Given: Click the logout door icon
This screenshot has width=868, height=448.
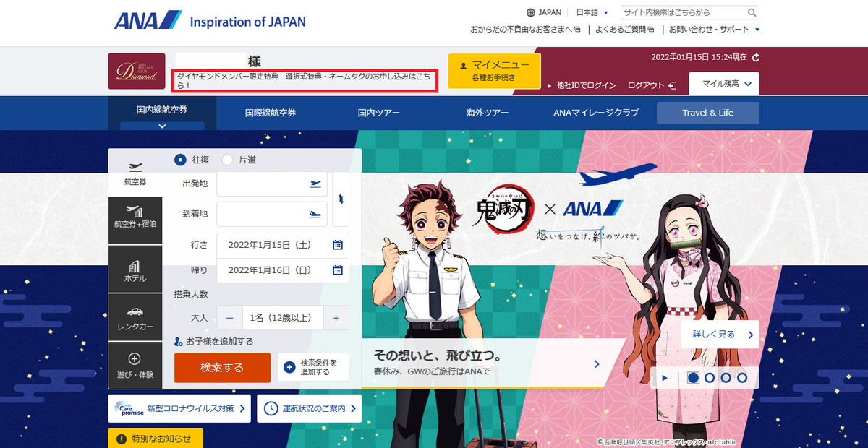Looking at the screenshot, I should (673, 85).
